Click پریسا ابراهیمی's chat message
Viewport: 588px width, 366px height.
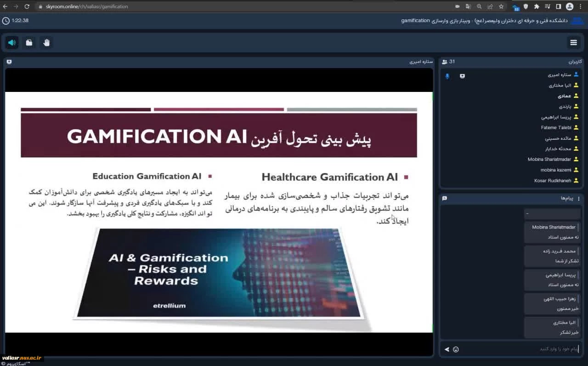tap(552, 280)
